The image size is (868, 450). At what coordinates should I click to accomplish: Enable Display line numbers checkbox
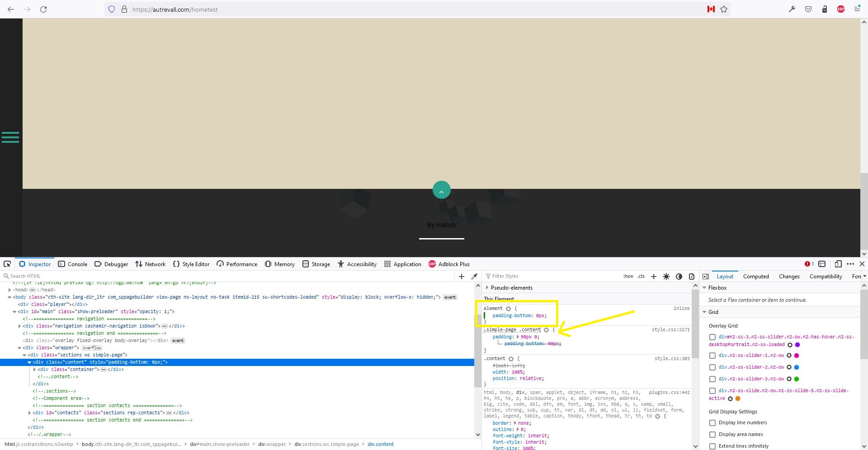(712, 423)
